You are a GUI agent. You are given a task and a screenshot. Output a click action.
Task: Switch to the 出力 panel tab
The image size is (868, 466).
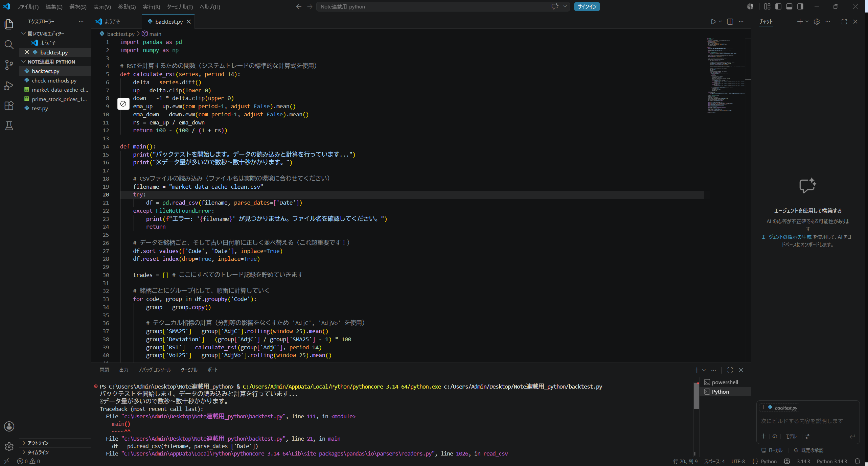tap(124, 370)
